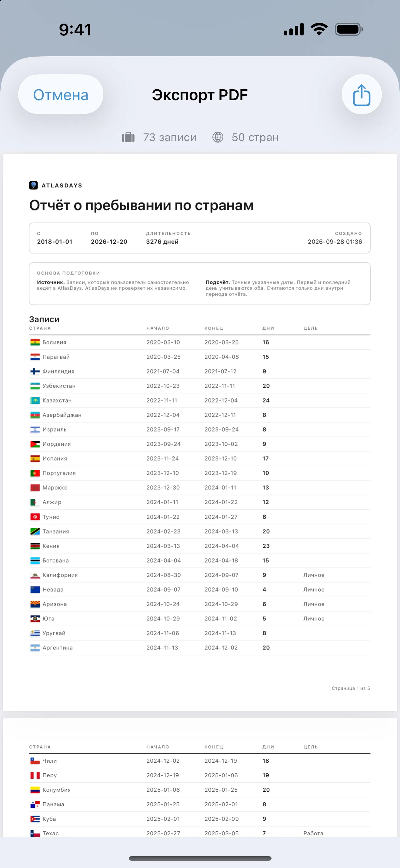Tap the Невада trip purpose Личное
The image size is (400, 868).
click(314, 589)
